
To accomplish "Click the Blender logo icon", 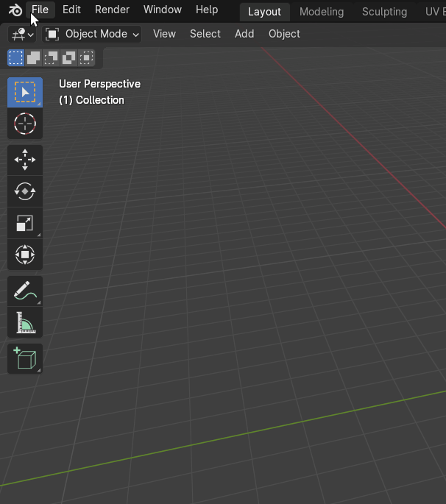I will click(x=15, y=10).
